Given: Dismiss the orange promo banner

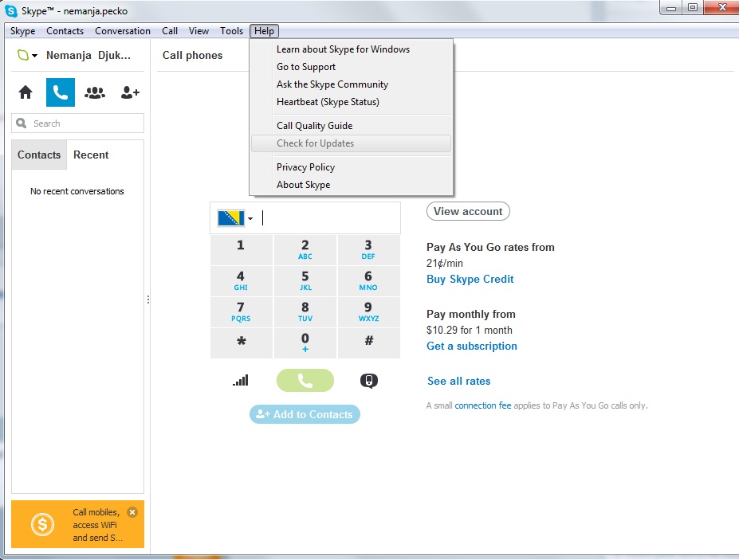Looking at the screenshot, I should (132, 512).
